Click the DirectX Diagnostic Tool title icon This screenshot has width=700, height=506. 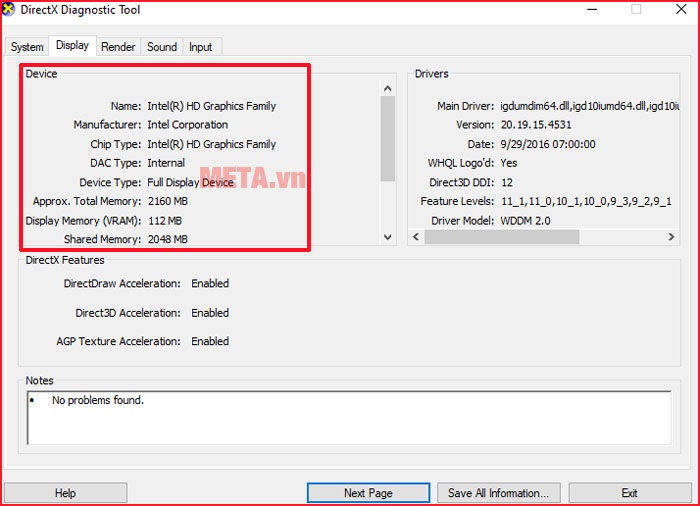[x=8, y=9]
